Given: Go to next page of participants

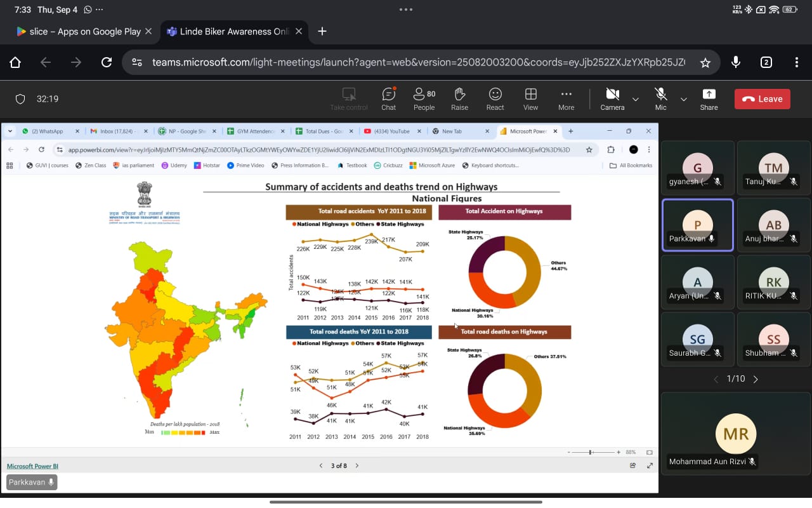Looking at the screenshot, I should coord(756,379).
